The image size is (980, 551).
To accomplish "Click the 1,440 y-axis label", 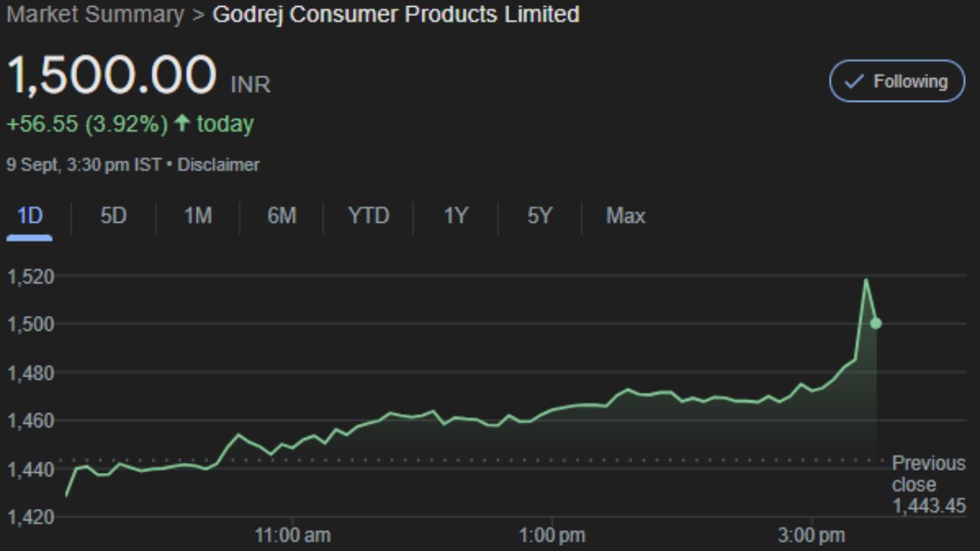I will click(31, 469).
